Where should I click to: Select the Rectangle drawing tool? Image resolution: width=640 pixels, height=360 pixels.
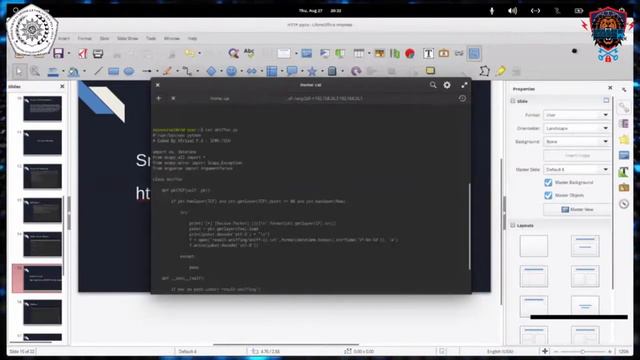pos(113,71)
